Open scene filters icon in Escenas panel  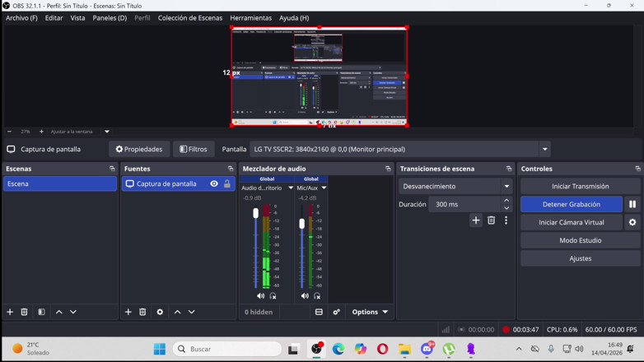(x=41, y=312)
